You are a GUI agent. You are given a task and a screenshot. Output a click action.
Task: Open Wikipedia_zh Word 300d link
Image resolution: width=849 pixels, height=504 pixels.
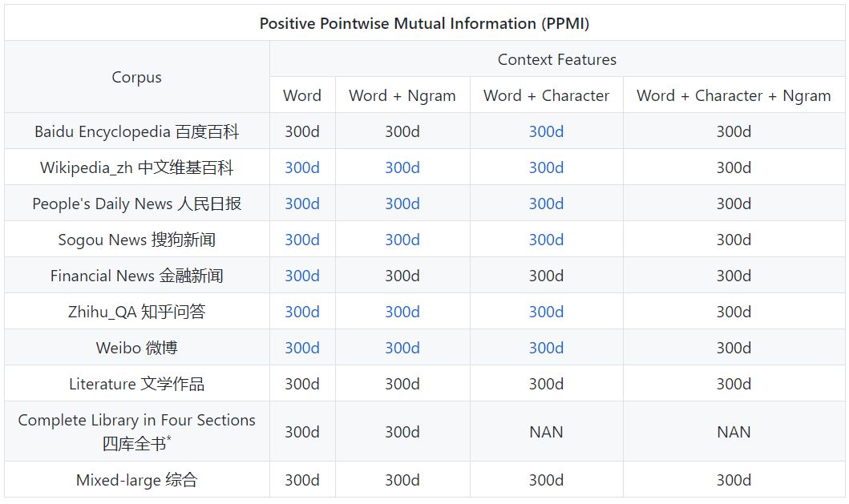click(302, 167)
